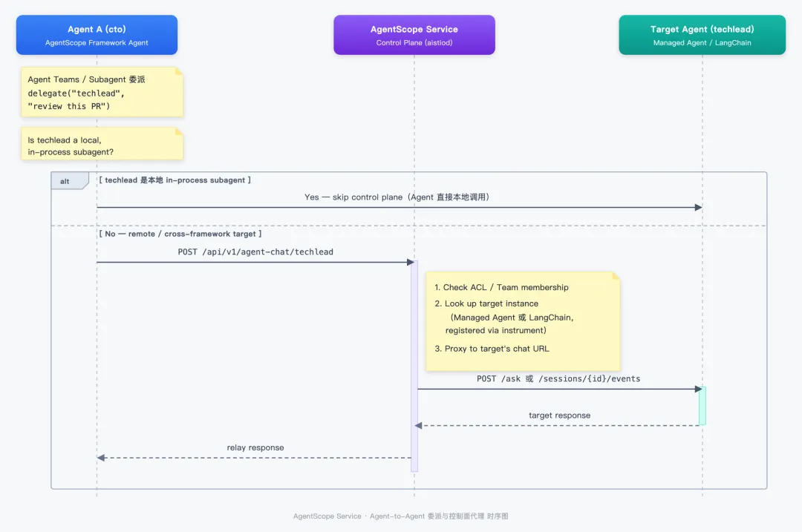Viewport: 802px width, 532px height.
Task: Click the purple AgentScope Service activation bar
Action: [414, 366]
